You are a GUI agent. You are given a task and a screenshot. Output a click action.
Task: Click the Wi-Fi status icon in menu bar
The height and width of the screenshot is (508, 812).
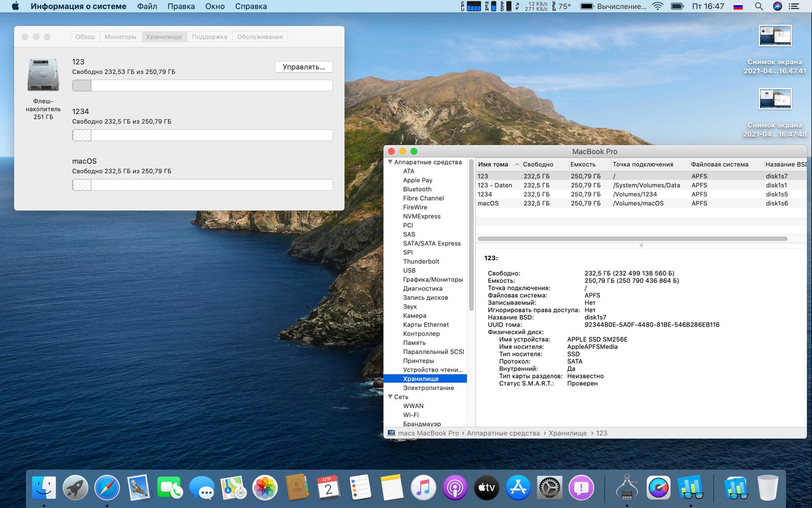(x=658, y=6)
